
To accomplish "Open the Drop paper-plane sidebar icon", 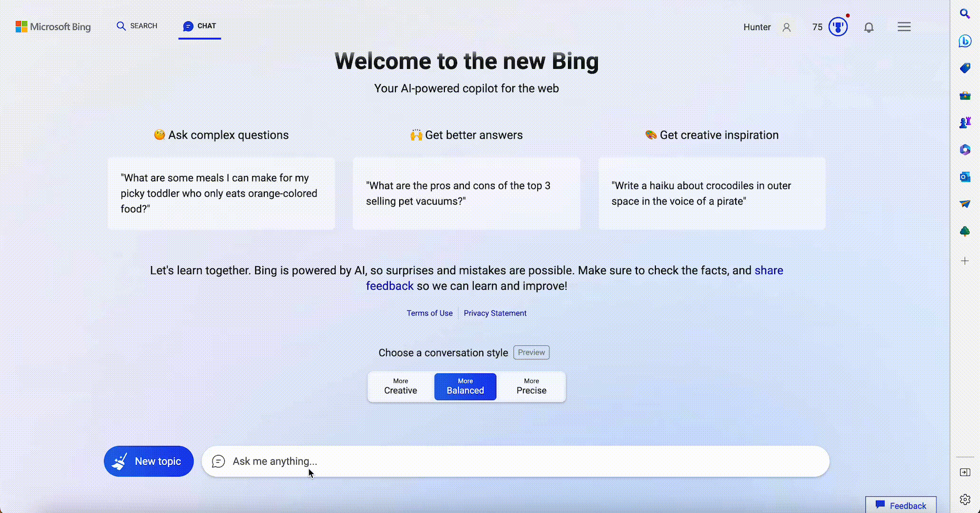I will [x=964, y=204].
